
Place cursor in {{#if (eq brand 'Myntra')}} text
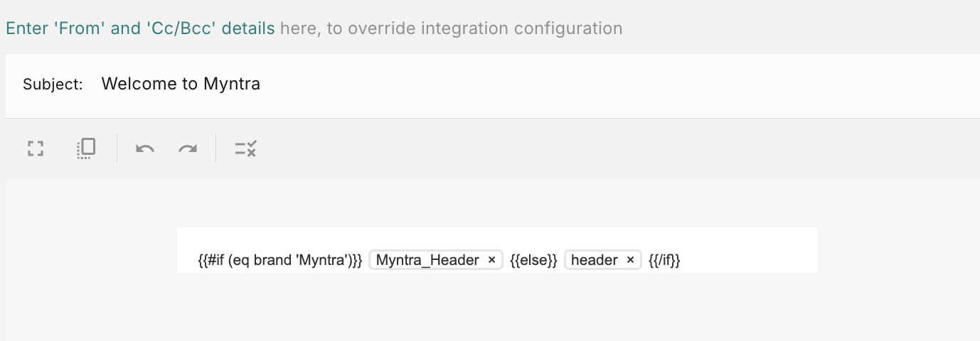(x=280, y=260)
